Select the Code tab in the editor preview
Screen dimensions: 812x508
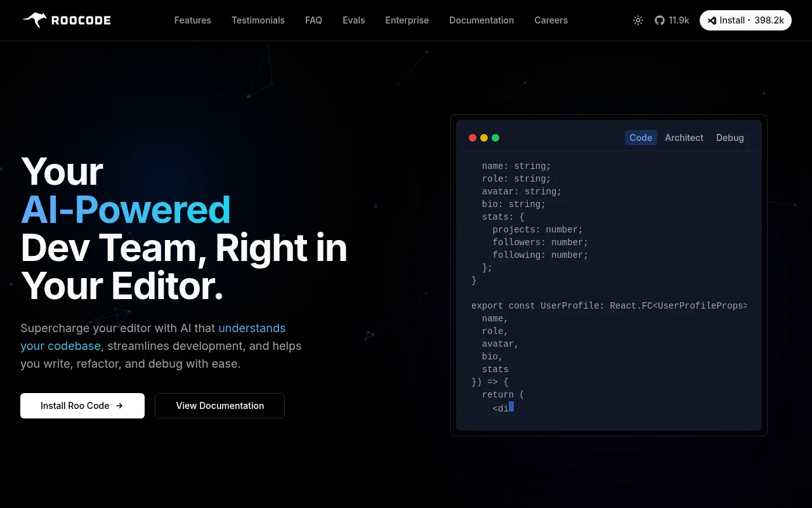(641, 137)
